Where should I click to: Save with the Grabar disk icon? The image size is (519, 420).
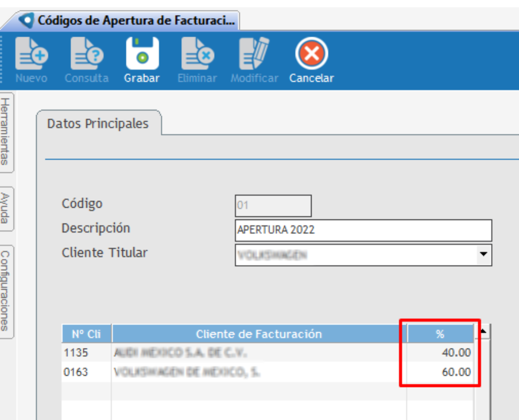click(x=142, y=53)
